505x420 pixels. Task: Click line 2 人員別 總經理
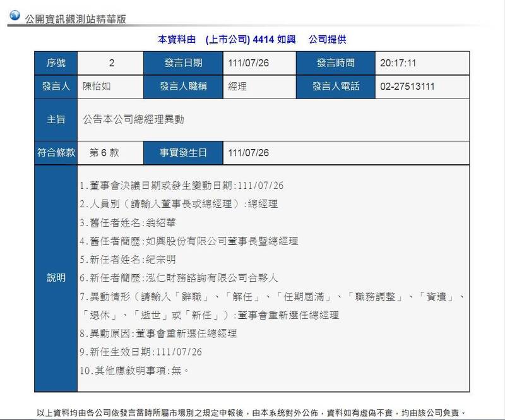179,204
